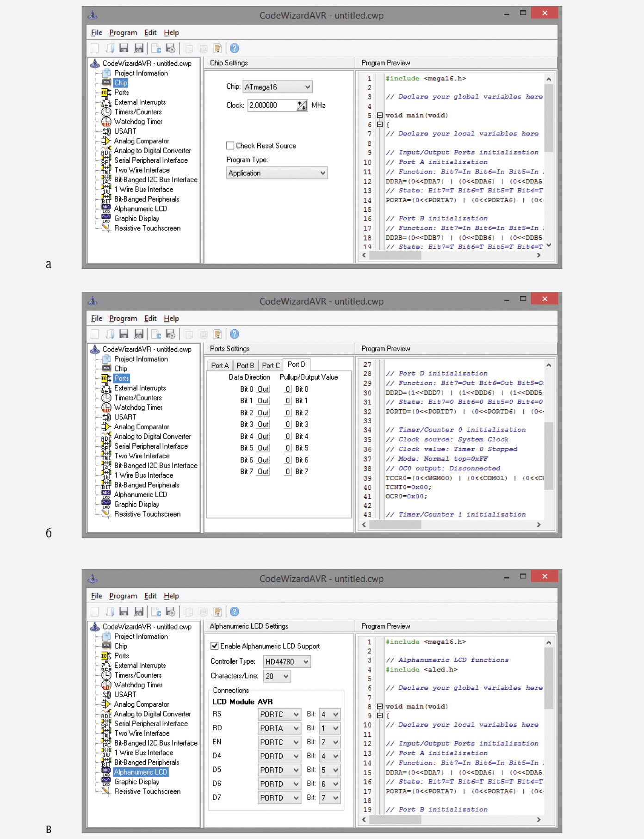The height and width of the screenshot is (839, 644).
Task: Toggle Bit 0 data direction Out
Action: point(263,389)
